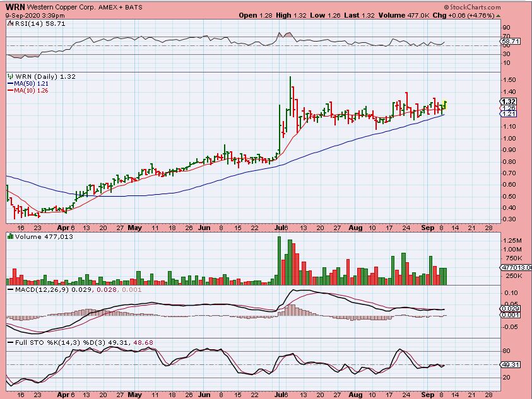Click the MA(50) 1.21 legend text
The height and width of the screenshot is (399, 532).
point(31,84)
